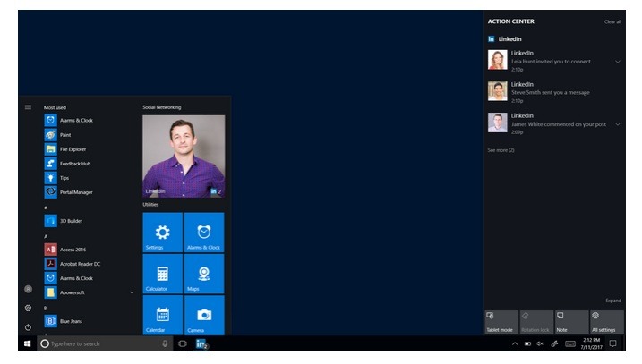Viewport: 642px width, 364px height.
Task: Click See more (2) notifications
Action: (501, 150)
